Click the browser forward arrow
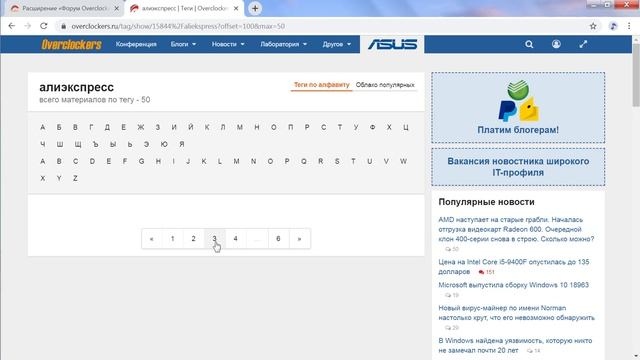640x360 pixels. tap(27, 26)
